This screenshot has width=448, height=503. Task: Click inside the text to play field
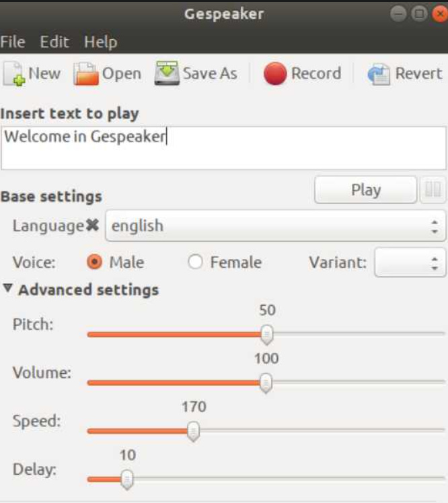pyautogui.click(x=224, y=148)
